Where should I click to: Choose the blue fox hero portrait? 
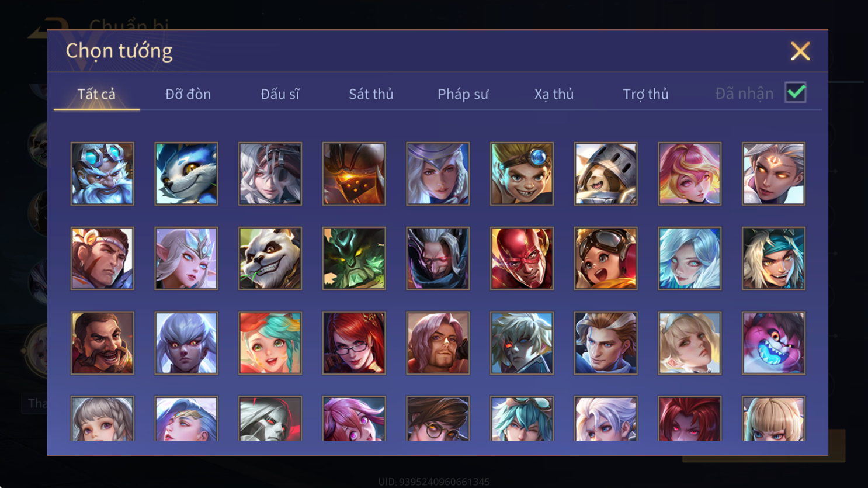[186, 174]
